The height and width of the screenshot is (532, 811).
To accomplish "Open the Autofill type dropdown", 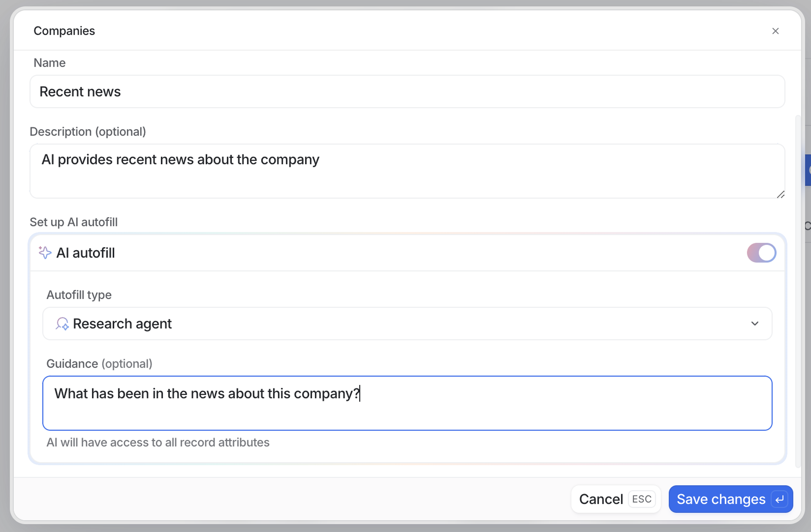I will (x=407, y=324).
